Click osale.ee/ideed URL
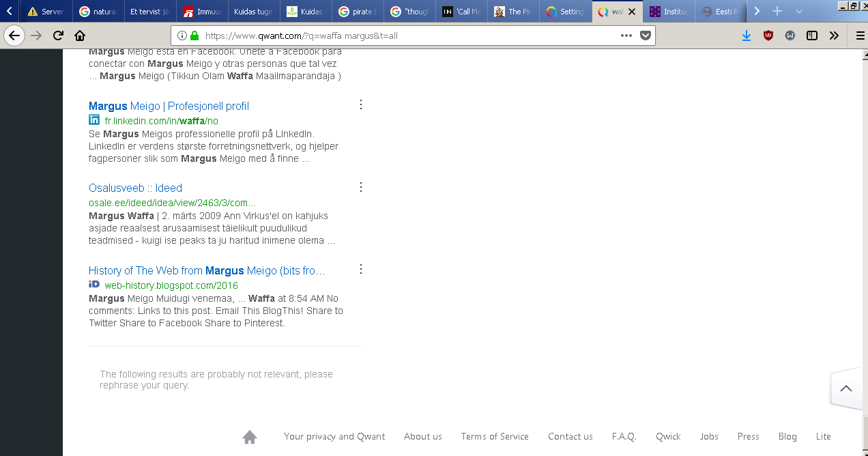 click(x=172, y=203)
